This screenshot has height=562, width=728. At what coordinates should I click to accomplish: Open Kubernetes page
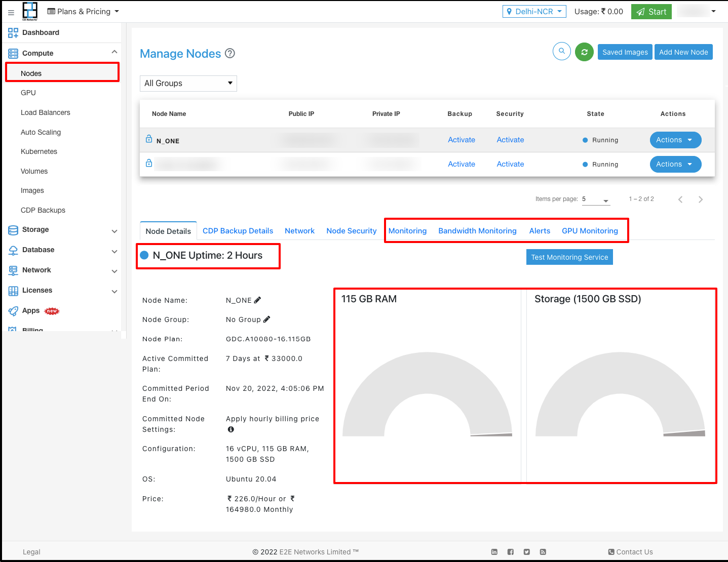coord(39,151)
